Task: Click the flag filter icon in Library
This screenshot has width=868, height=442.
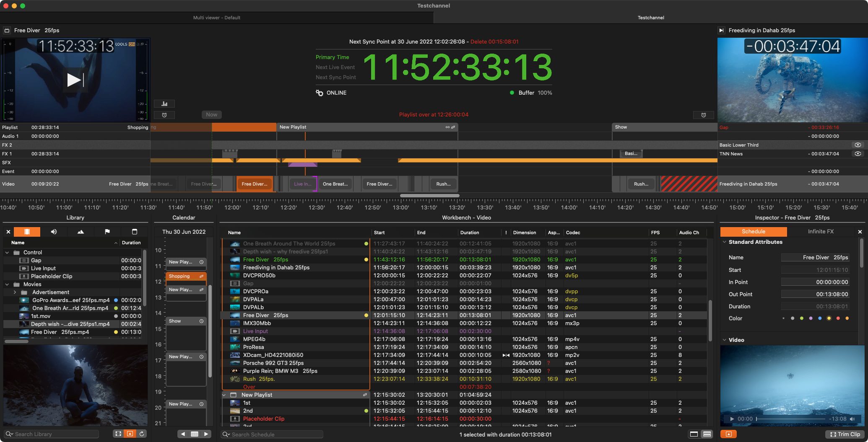Action: 107,232
